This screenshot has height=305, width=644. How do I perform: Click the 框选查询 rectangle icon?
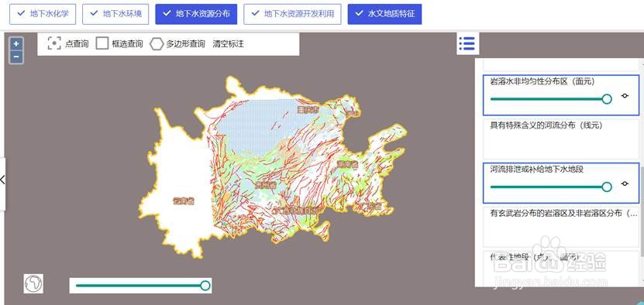pos(102,43)
